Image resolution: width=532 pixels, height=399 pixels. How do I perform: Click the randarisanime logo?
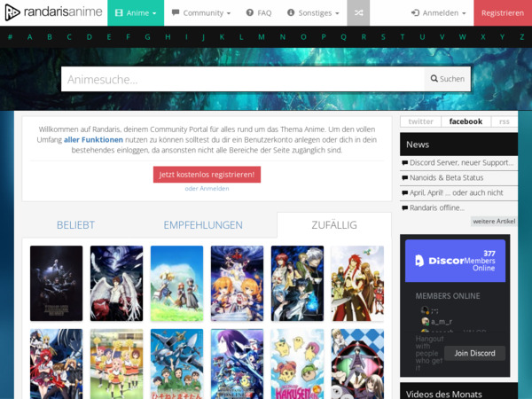(53, 12)
